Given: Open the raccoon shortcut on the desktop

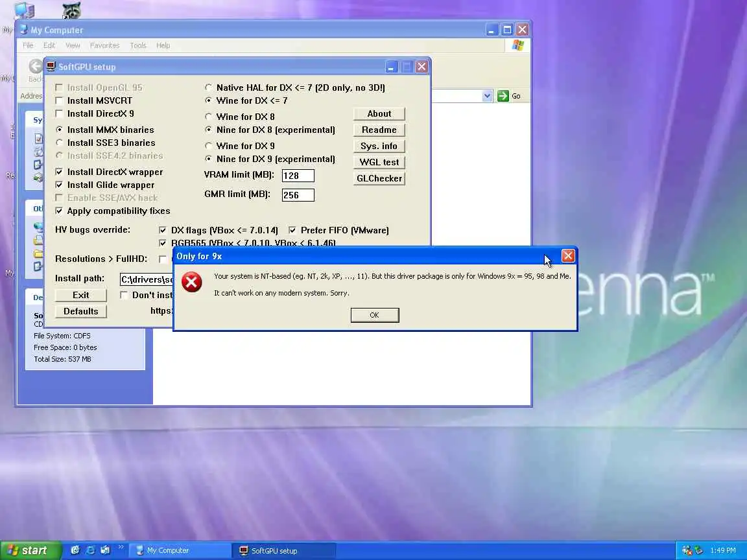Looking at the screenshot, I should click(71, 10).
